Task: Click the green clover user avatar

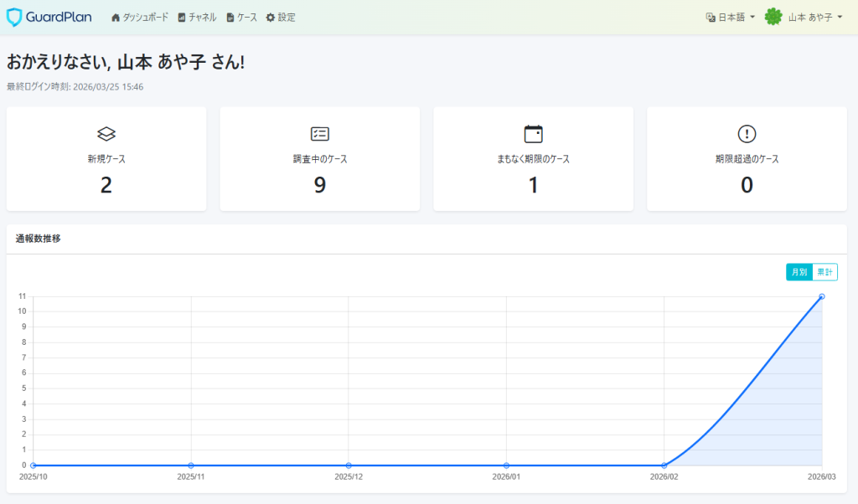Action: click(773, 17)
